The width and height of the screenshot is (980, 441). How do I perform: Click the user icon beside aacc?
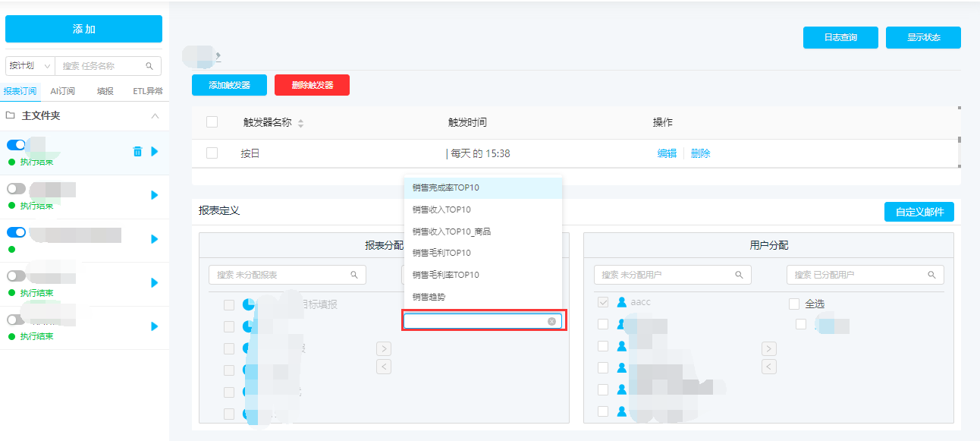click(622, 302)
